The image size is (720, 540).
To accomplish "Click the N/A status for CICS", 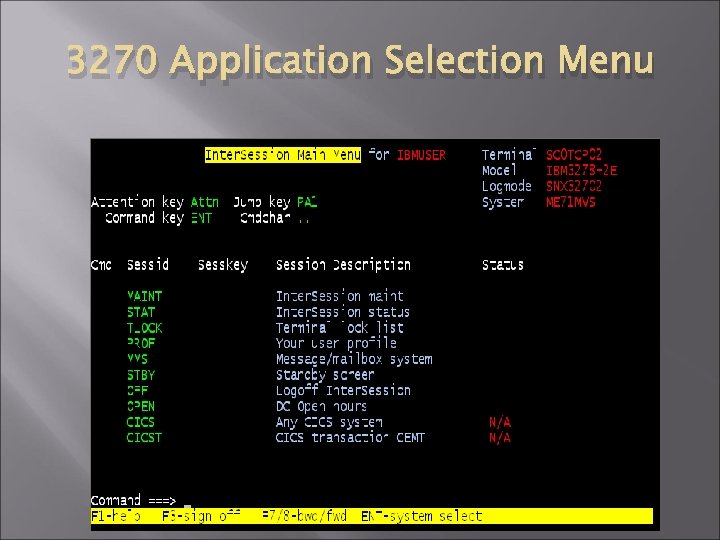I will 500,422.
